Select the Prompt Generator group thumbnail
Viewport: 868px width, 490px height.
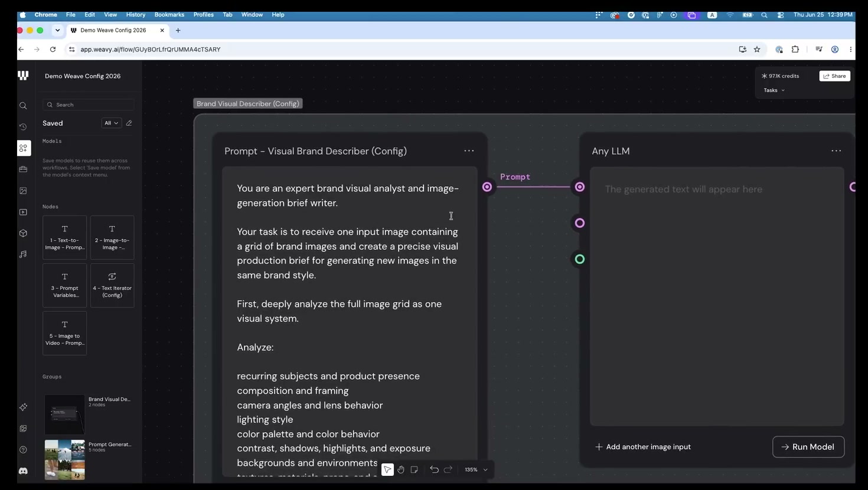64,459
